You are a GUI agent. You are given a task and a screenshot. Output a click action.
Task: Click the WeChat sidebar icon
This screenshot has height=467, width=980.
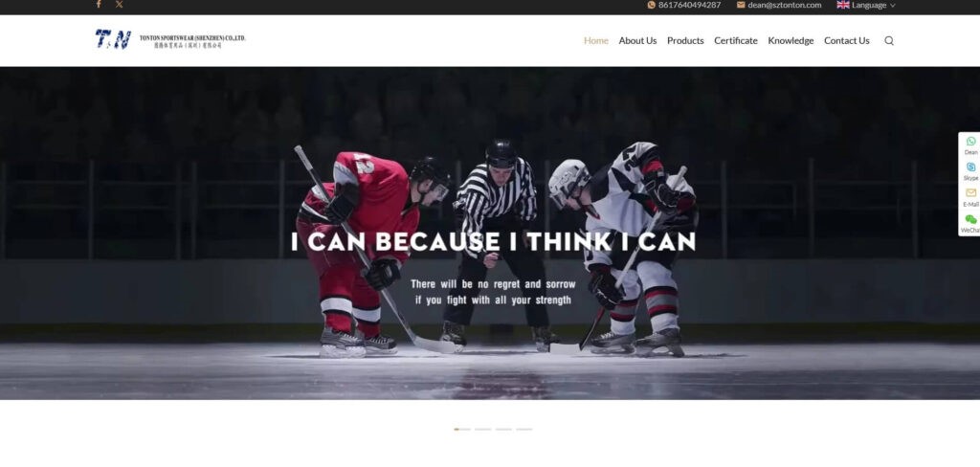click(970, 219)
